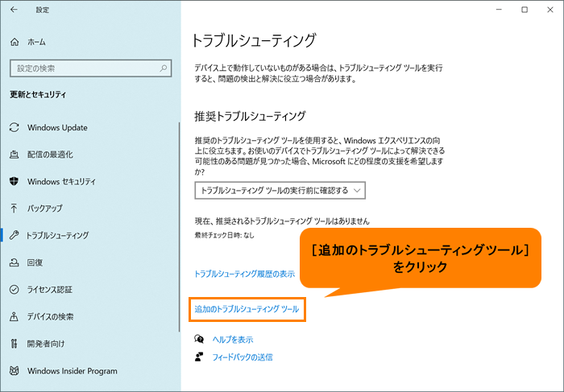Click the 推奨トラブルシューティング heading
Screen dimensions: 564x392
pos(250,116)
